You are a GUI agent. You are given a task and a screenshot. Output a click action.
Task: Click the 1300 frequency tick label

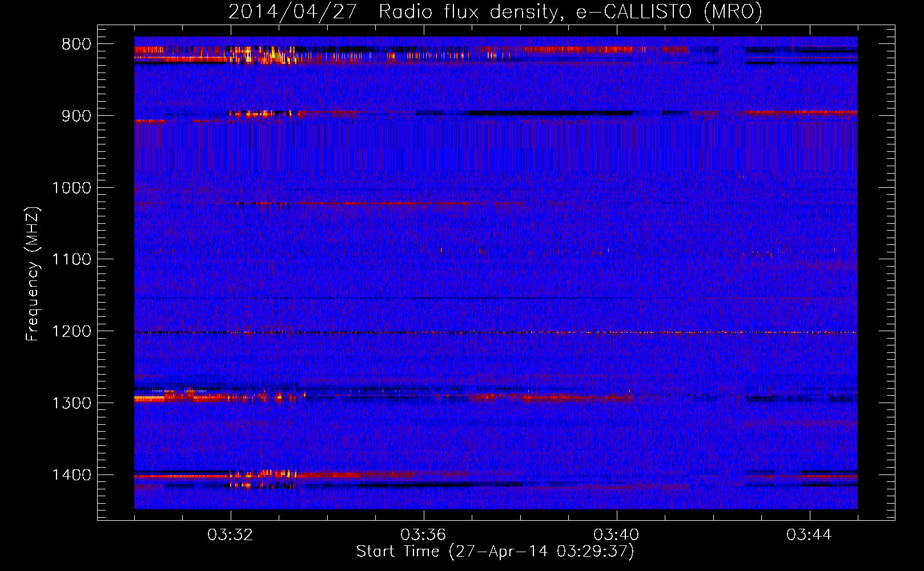click(71, 404)
